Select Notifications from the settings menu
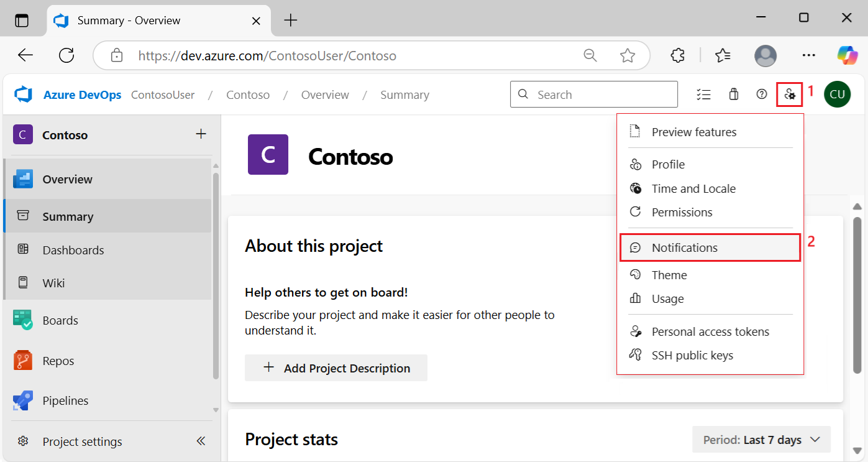The width and height of the screenshot is (868, 462). tap(684, 247)
